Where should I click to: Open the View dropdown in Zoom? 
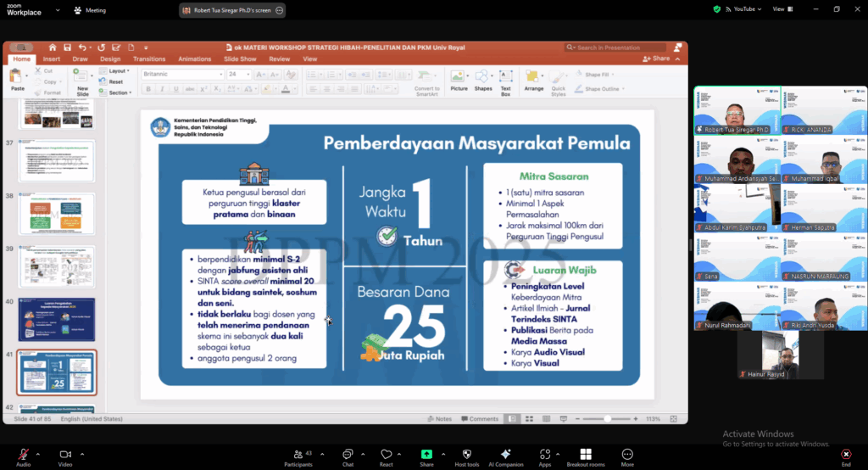tap(781, 9)
